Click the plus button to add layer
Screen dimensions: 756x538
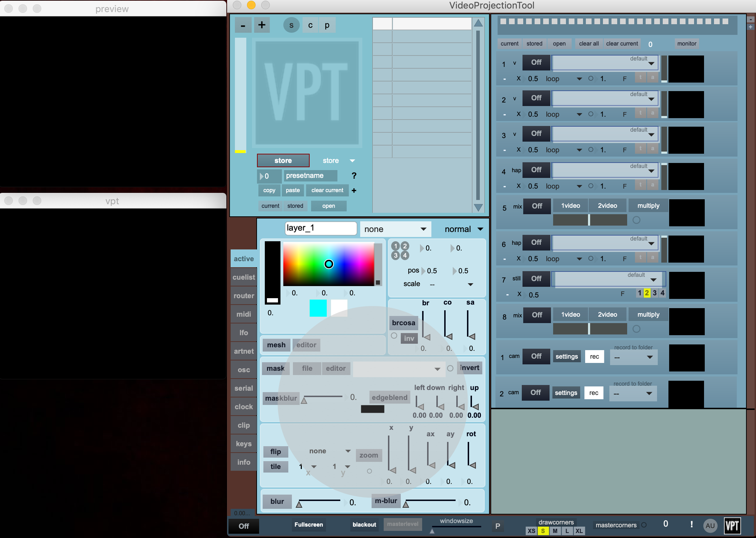pyautogui.click(x=262, y=25)
